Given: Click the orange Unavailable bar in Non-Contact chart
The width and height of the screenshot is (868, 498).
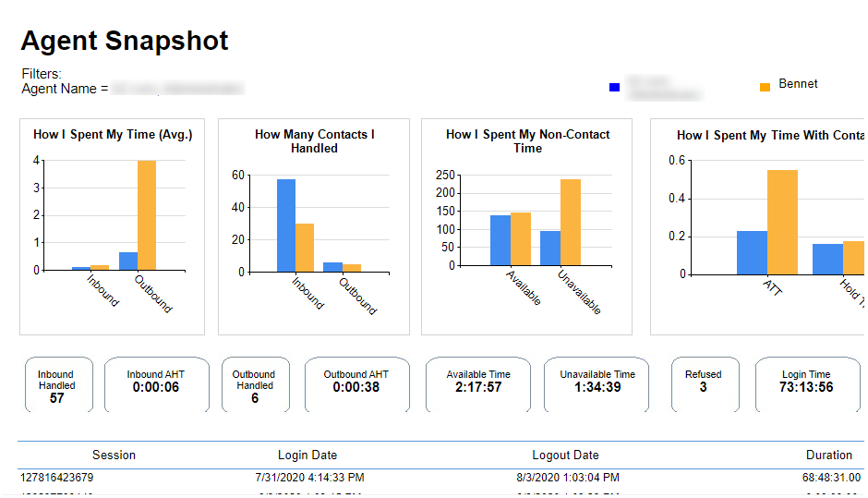Looking at the screenshot, I should [x=571, y=223].
